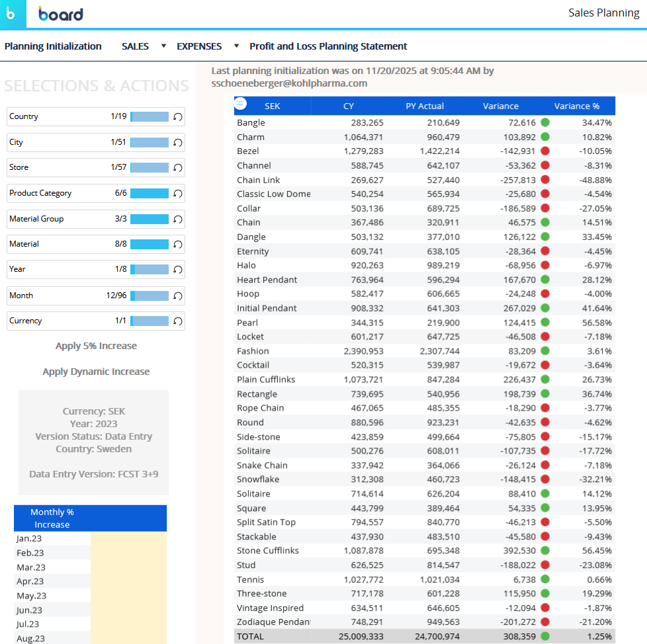The image size is (647, 644).
Task: Click Jun.23 monthly increase entry cell
Action: click(129, 610)
